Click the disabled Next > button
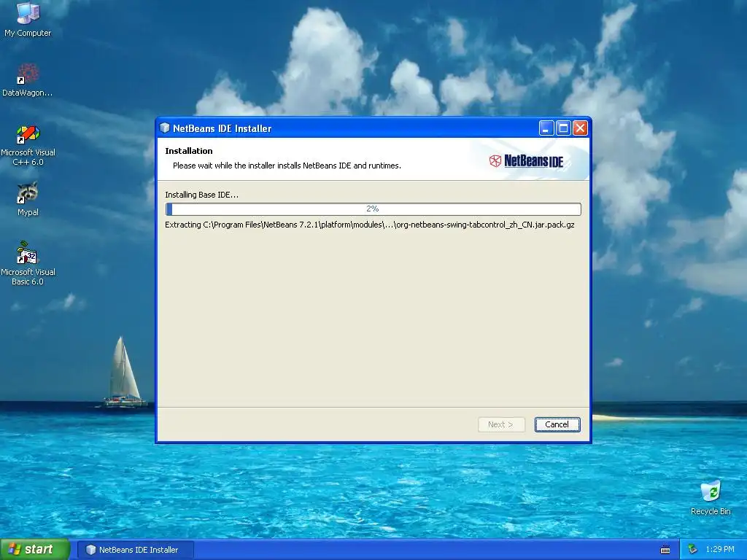The width and height of the screenshot is (747, 560). pos(500,424)
